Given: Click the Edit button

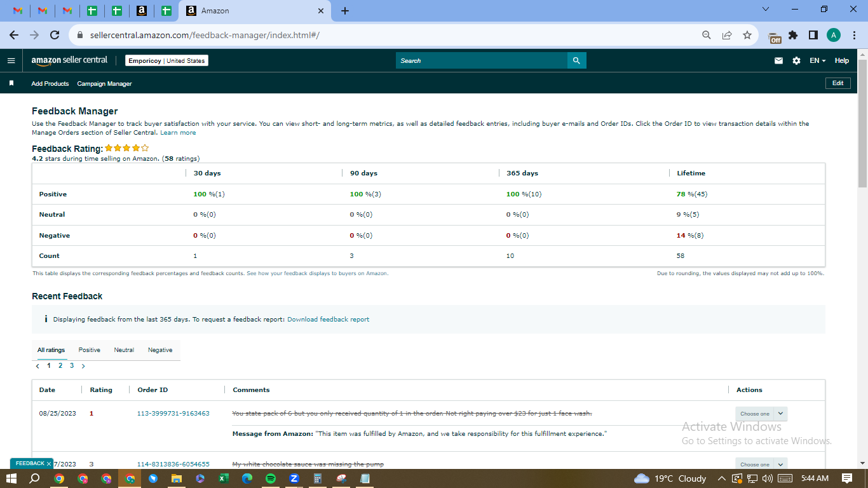Looking at the screenshot, I should coord(837,83).
